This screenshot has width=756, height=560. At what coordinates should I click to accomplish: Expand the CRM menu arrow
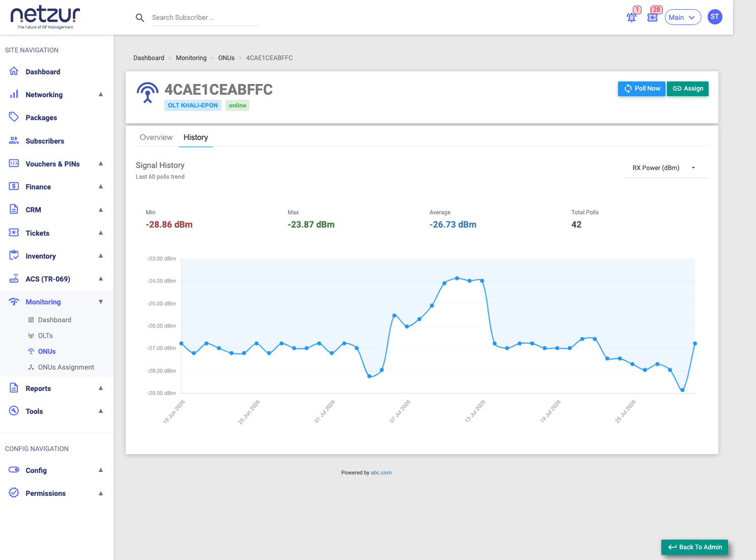click(101, 209)
